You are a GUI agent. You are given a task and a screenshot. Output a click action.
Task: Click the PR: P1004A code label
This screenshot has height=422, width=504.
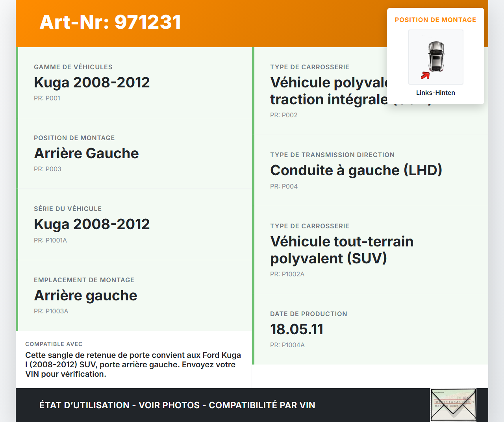[287, 345]
